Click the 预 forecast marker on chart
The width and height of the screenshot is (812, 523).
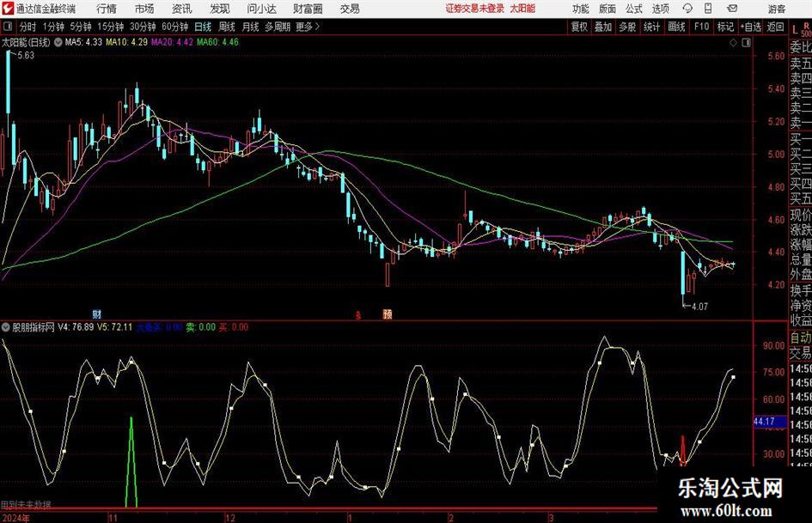point(387,313)
